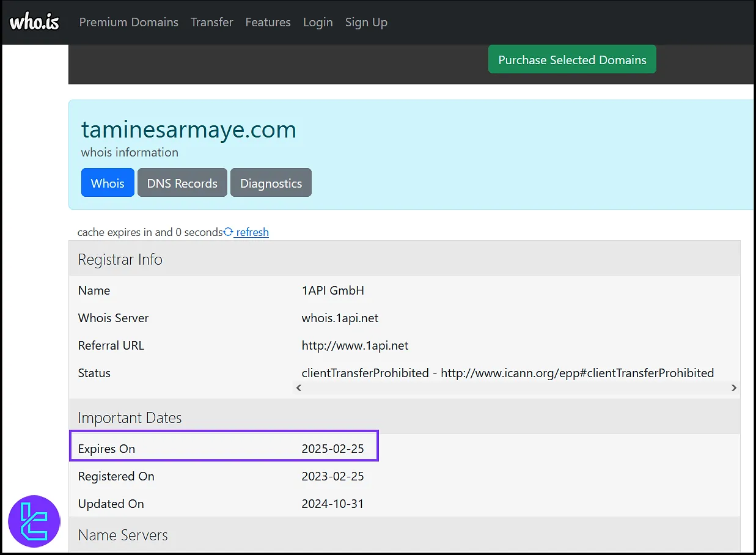Click the Referral URL value http://www.1api.net
The width and height of the screenshot is (756, 555).
[x=354, y=345]
